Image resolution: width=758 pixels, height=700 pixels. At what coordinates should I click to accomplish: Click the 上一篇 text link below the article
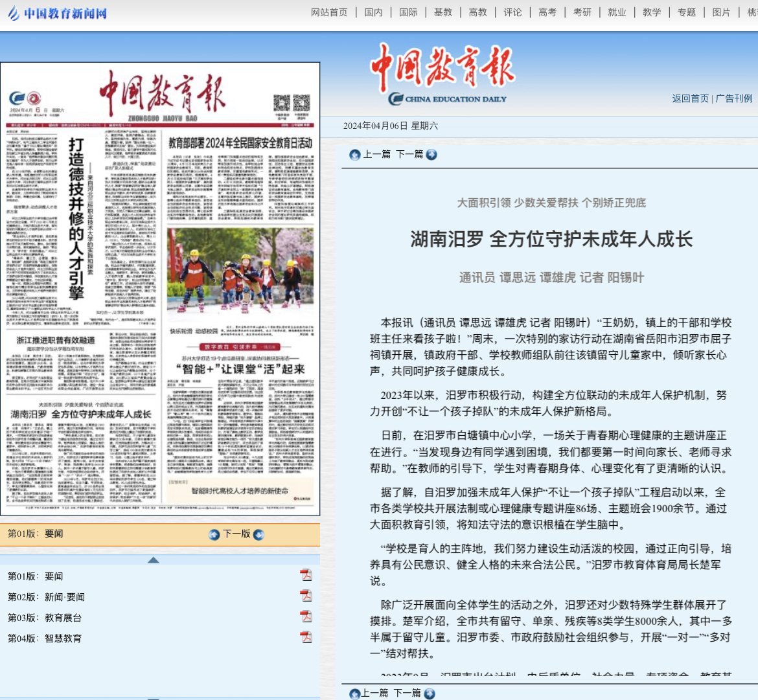pyautogui.click(x=374, y=694)
